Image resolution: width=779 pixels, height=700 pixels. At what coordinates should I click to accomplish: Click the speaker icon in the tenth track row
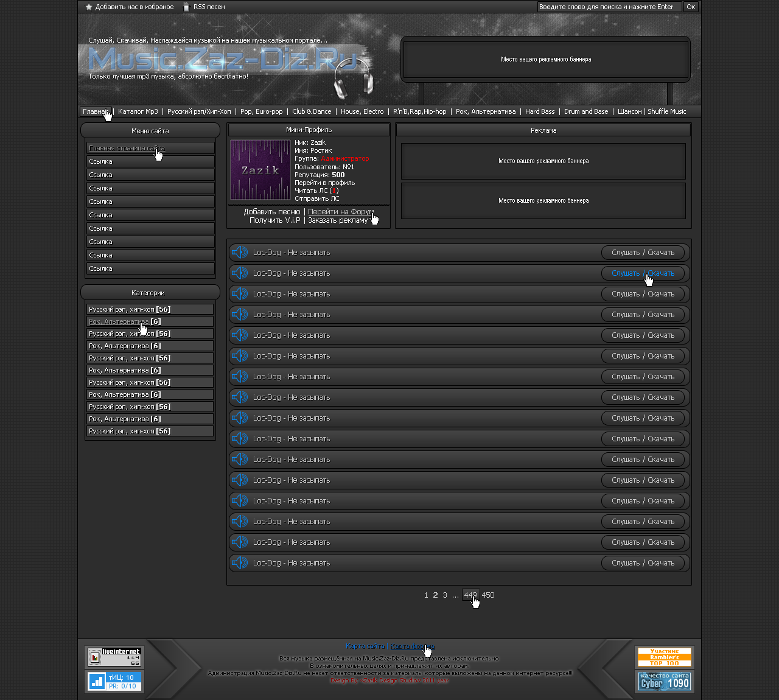pos(240,438)
